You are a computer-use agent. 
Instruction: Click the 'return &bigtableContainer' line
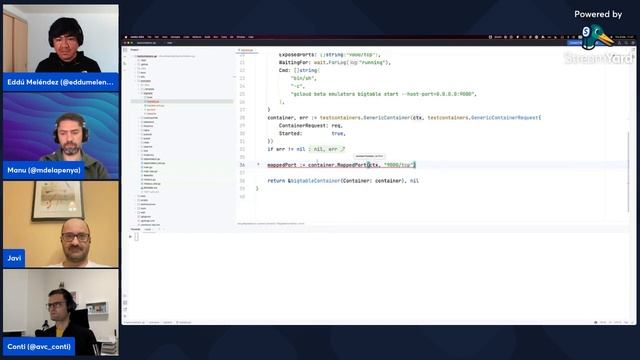tap(343, 181)
